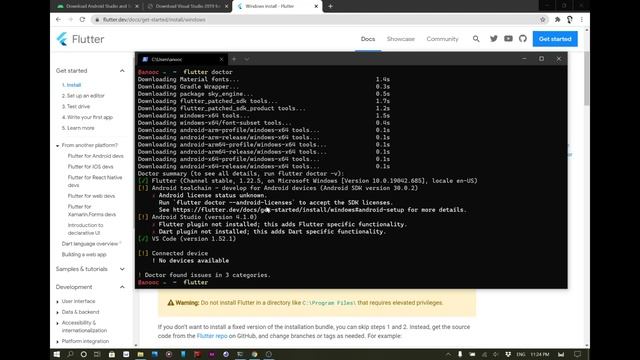Open 2. Set up an editor link
Screen dimensions: 640x360
83,96
